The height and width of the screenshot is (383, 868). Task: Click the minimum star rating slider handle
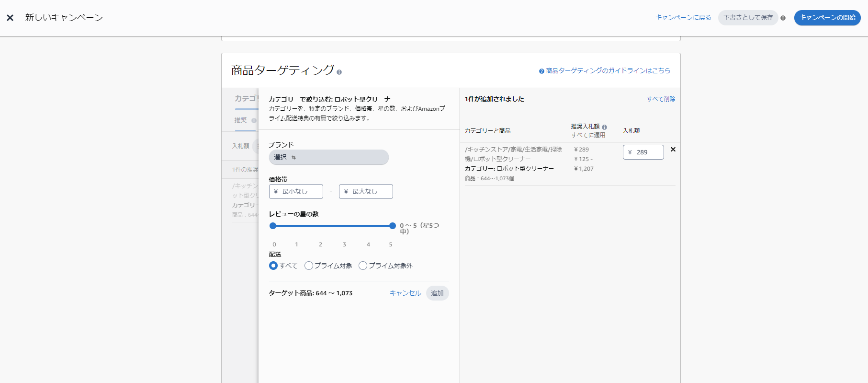click(x=273, y=226)
